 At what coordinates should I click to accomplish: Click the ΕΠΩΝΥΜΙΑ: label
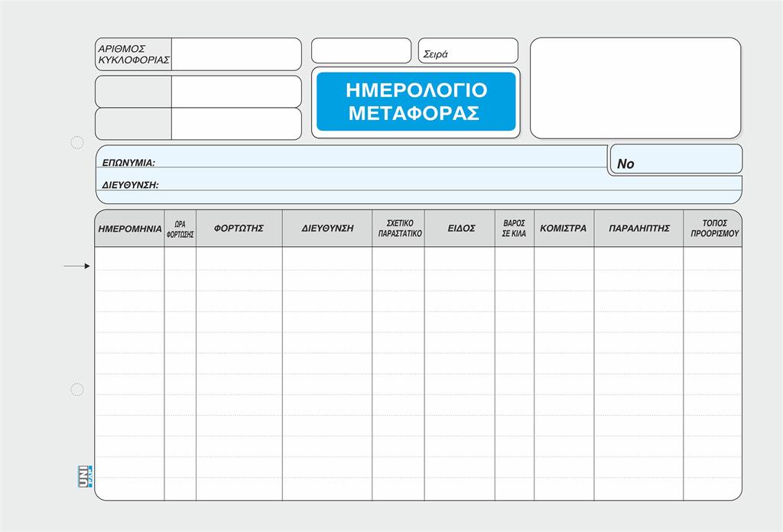coord(128,163)
